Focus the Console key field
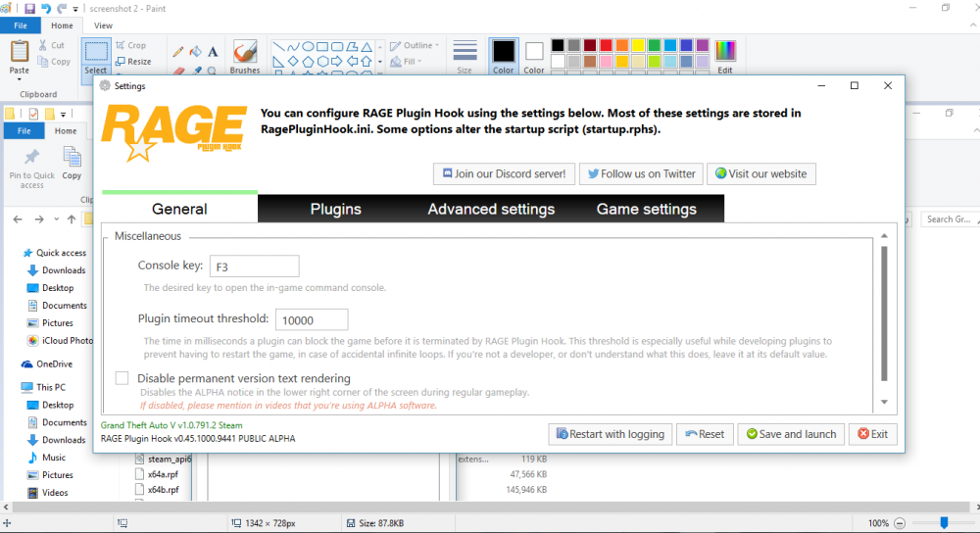980x533 pixels. point(255,266)
